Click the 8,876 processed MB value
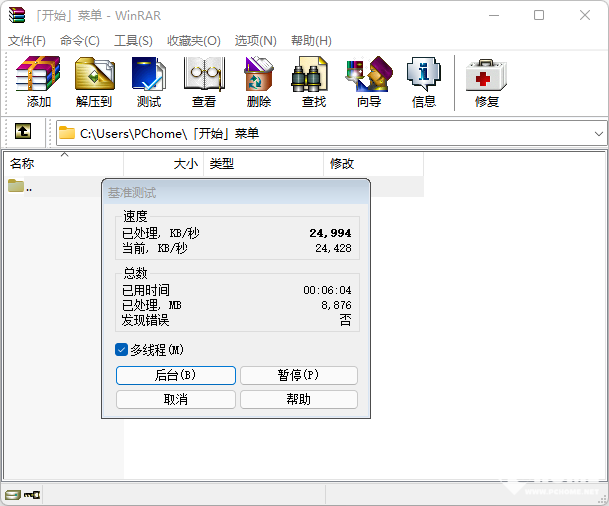Screen dimensions: 609x506 [336, 305]
